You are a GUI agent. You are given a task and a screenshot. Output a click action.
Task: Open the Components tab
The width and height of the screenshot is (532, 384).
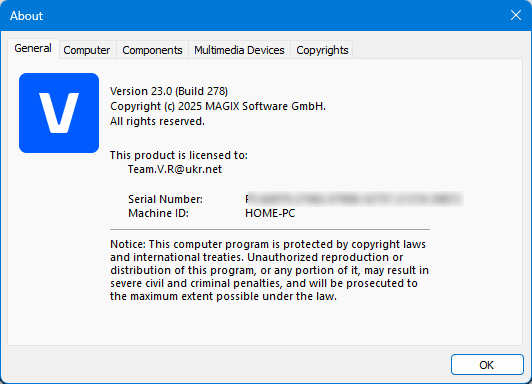pos(152,50)
